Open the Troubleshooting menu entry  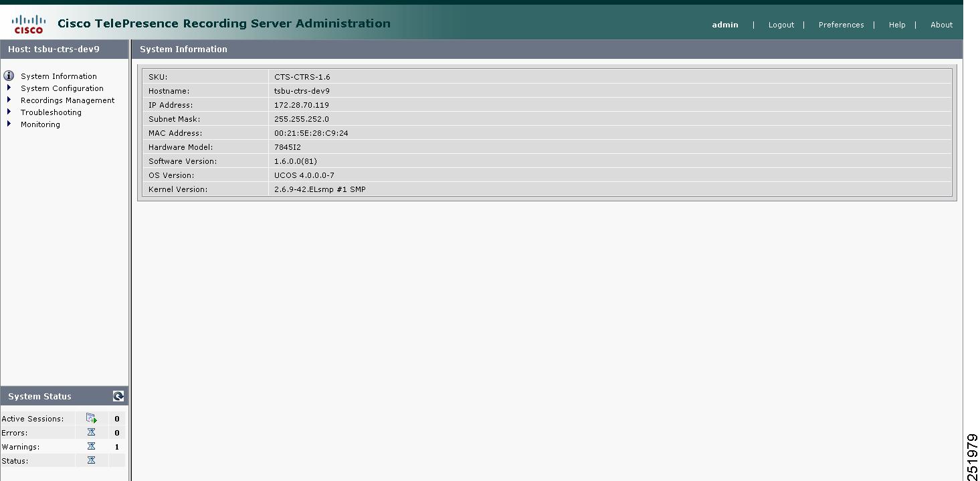(x=51, y=112)
